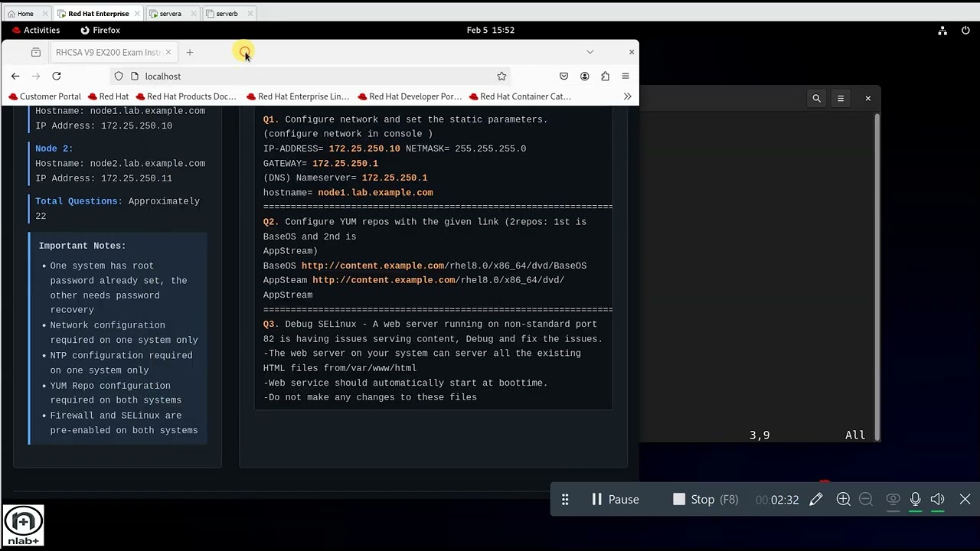Open the power menu icon in top bar
The width and height of the screenshot is (980, 551).
tap(965, 31)
